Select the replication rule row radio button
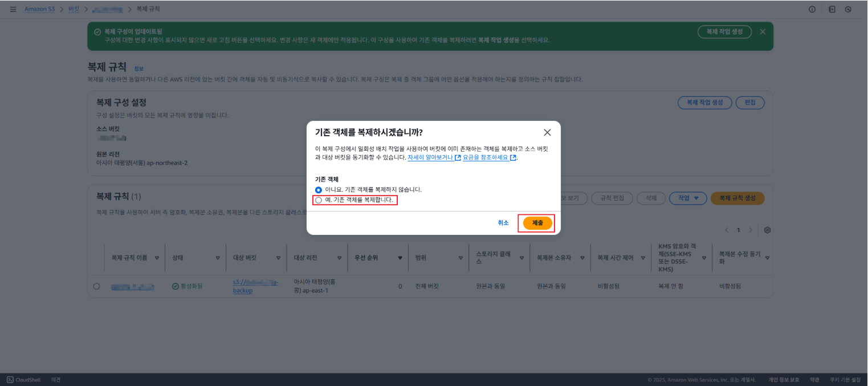The height and width of the screenshot is (386, 868). 96,286
